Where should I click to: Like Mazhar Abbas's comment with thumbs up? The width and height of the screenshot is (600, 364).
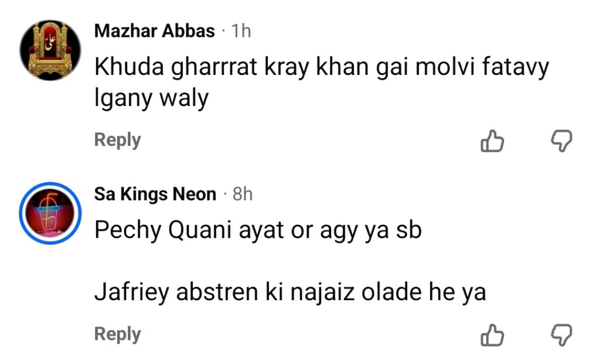pos(492,141)
